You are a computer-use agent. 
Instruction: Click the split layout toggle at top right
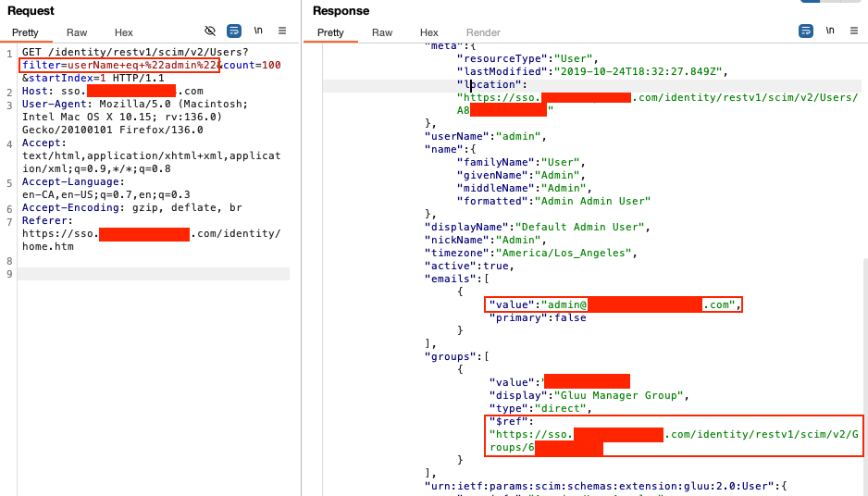833,3
